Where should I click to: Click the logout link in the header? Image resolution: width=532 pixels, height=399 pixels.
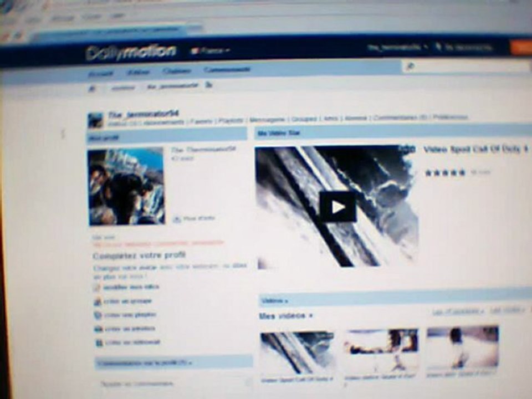464,48
